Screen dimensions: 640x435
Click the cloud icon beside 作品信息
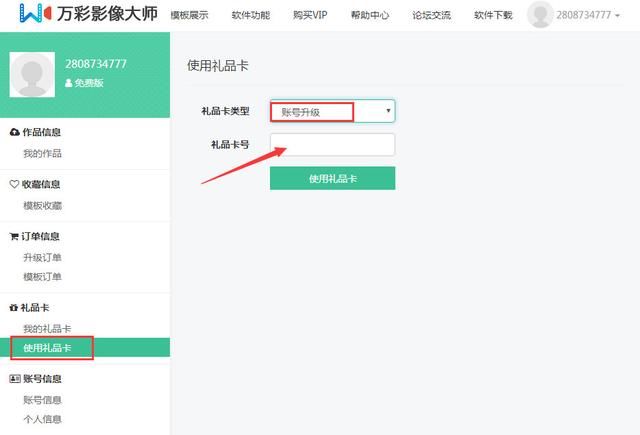[x=14, y=132]
